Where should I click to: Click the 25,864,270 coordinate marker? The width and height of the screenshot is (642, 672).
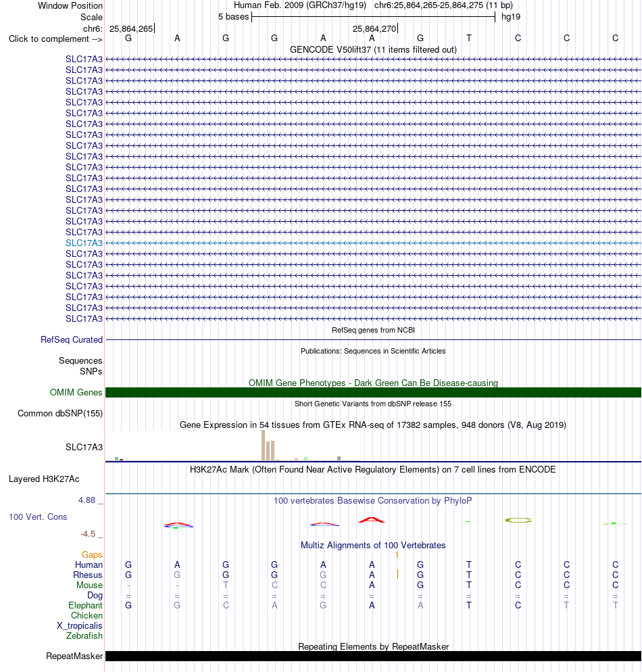(x=374, y=28)
